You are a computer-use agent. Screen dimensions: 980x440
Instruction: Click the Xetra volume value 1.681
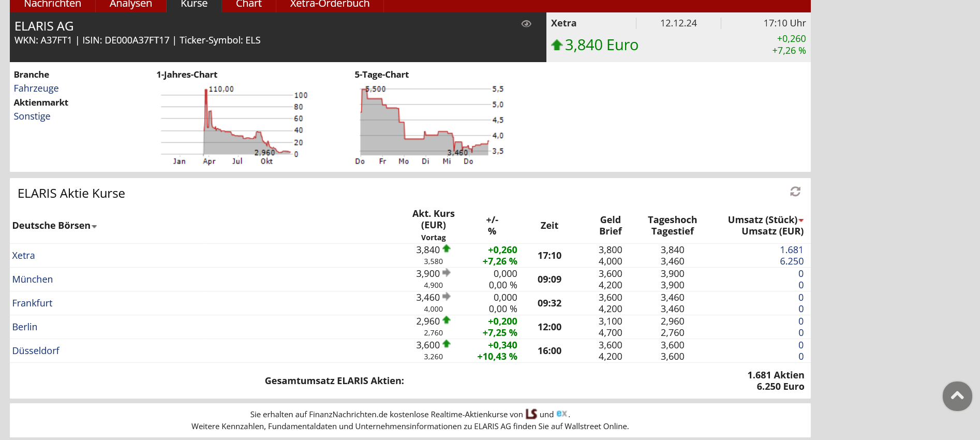tap(791, 250)
